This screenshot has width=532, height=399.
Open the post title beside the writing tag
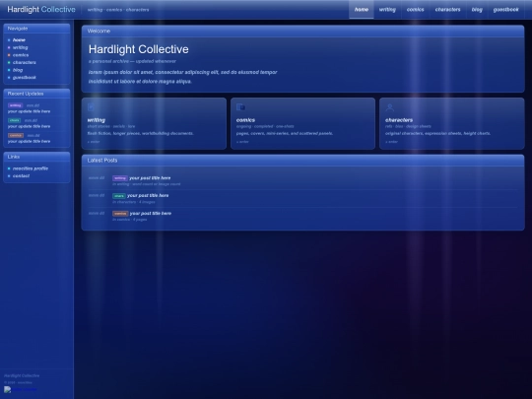[x=150, y=178]
